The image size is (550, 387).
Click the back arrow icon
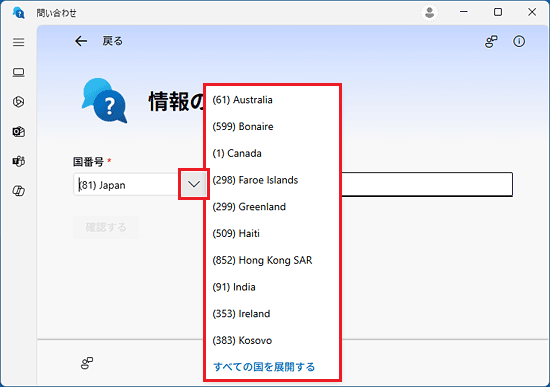point(81,41)
